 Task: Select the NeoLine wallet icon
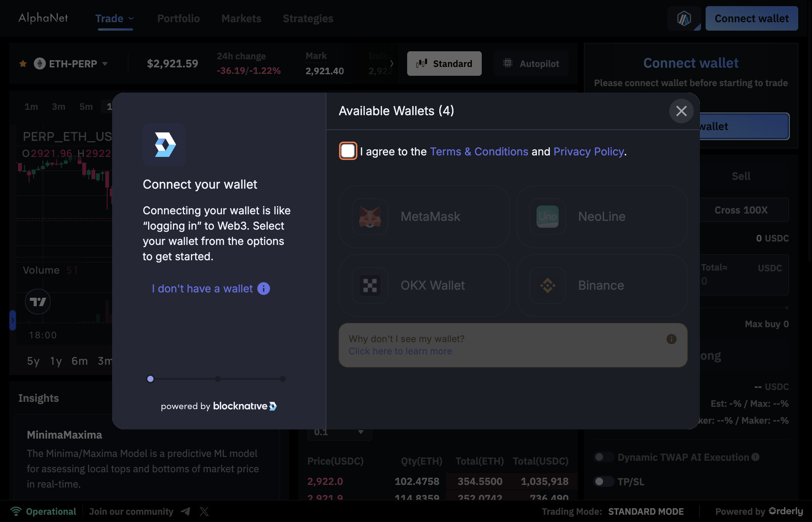click(x=547, y=217)
